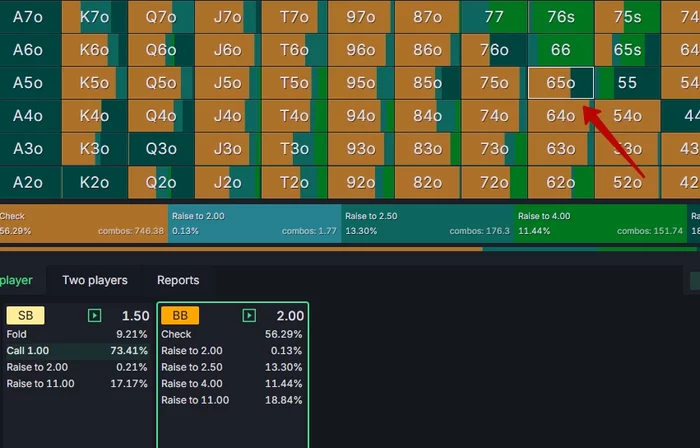Viewport: 700px width, 448px height.
Task: Switch to the Two players tab
Action: point(95,280)
